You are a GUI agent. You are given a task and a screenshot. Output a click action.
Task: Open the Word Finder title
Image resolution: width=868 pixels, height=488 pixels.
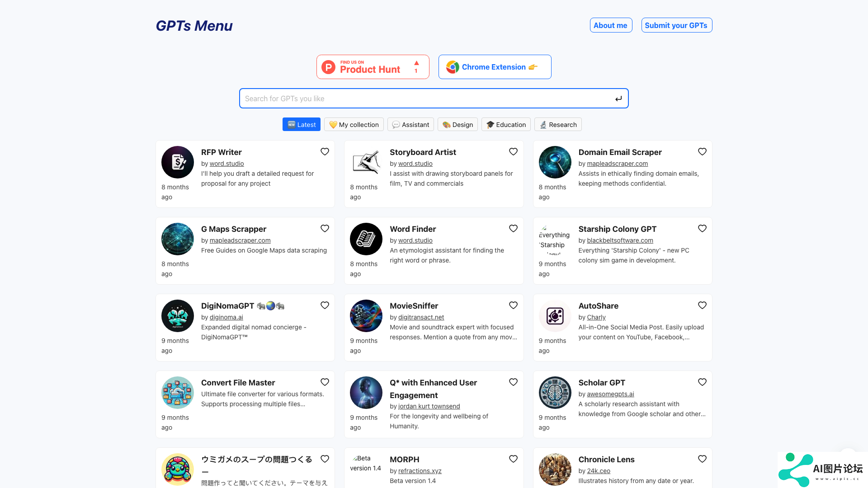pos(413,229)
